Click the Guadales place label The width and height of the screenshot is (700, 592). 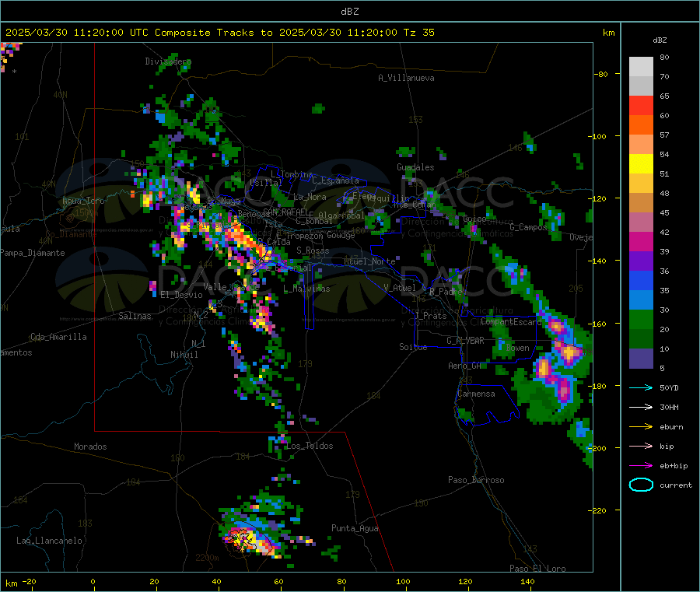click(x=415, y=167)
